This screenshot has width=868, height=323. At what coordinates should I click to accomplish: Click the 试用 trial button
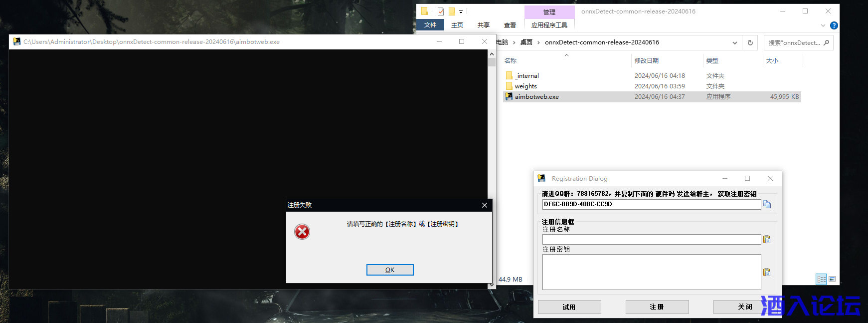tap(569, 307)
